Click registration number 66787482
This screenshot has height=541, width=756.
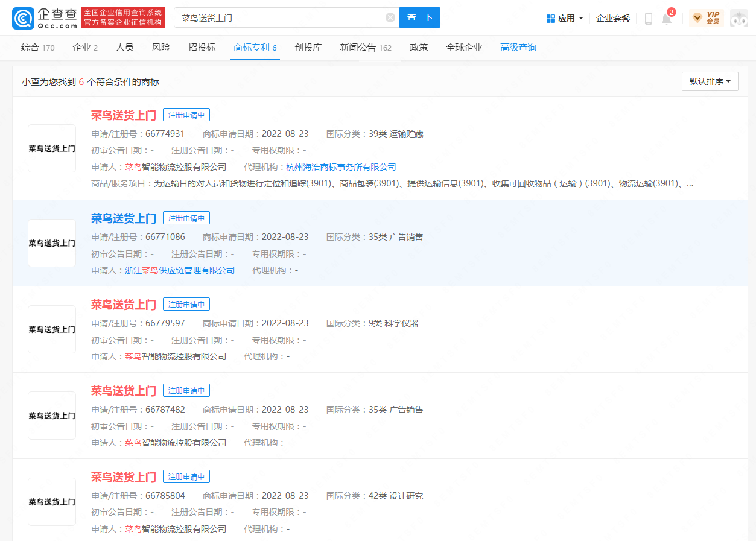pos(165,410)
